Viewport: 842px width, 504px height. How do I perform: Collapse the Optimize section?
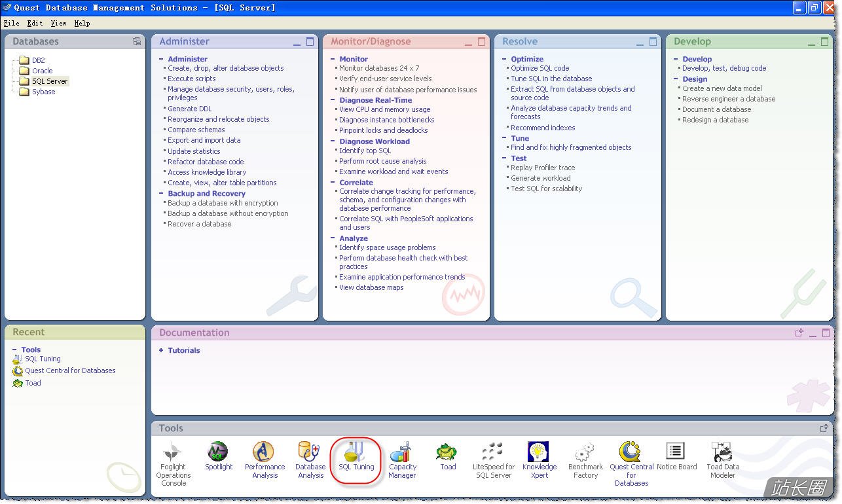504,59
